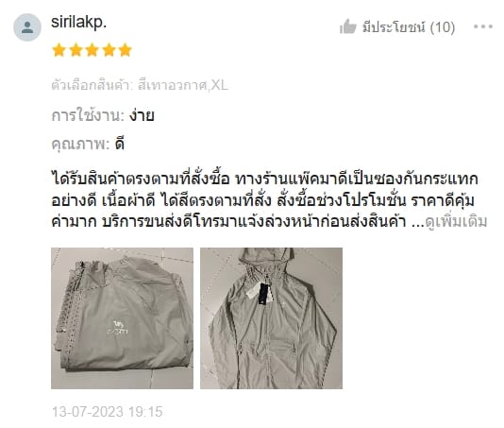This screenshot has height=428, width=504.
Task: Click the thumbs-up helpful icon
Action: 348,26
